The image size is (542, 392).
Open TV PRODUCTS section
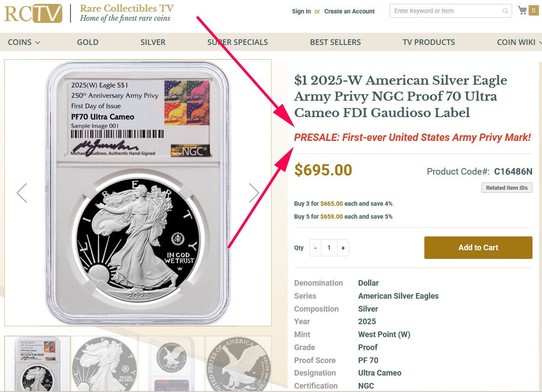click(429, 42)
